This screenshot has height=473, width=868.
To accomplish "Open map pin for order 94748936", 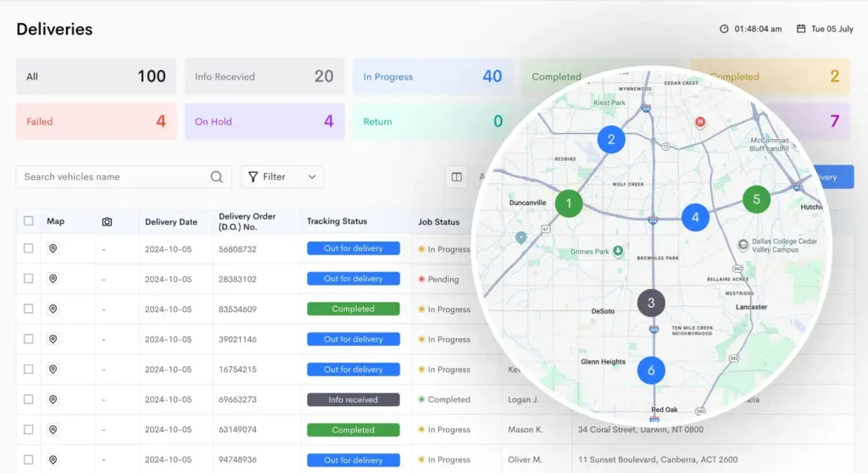I will (x=53, y=459).
